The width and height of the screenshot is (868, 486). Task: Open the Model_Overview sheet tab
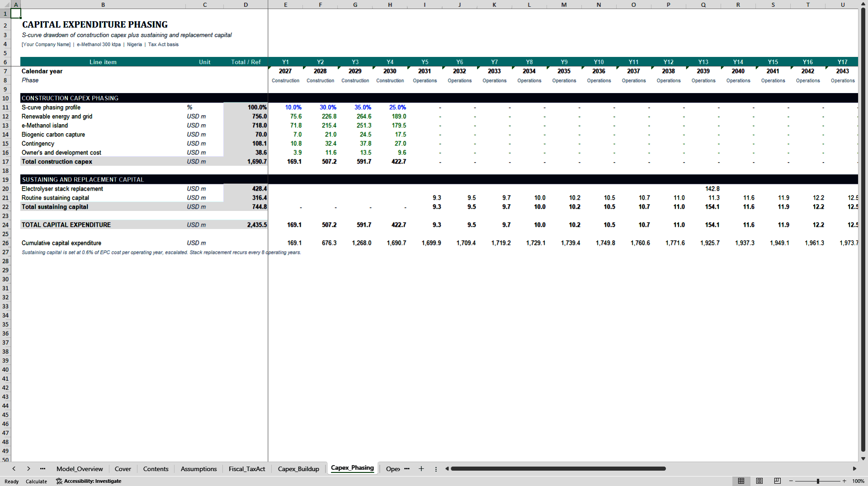80,469
